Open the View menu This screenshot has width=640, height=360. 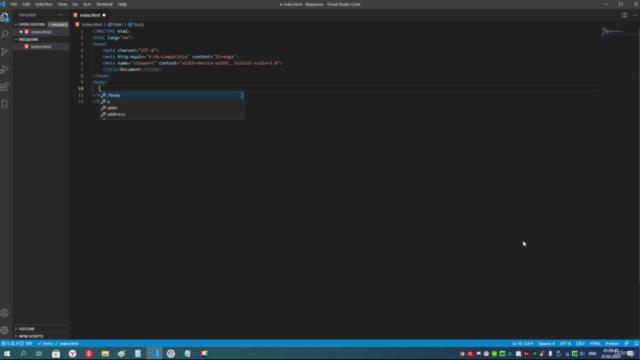click(x=62, y=4)
